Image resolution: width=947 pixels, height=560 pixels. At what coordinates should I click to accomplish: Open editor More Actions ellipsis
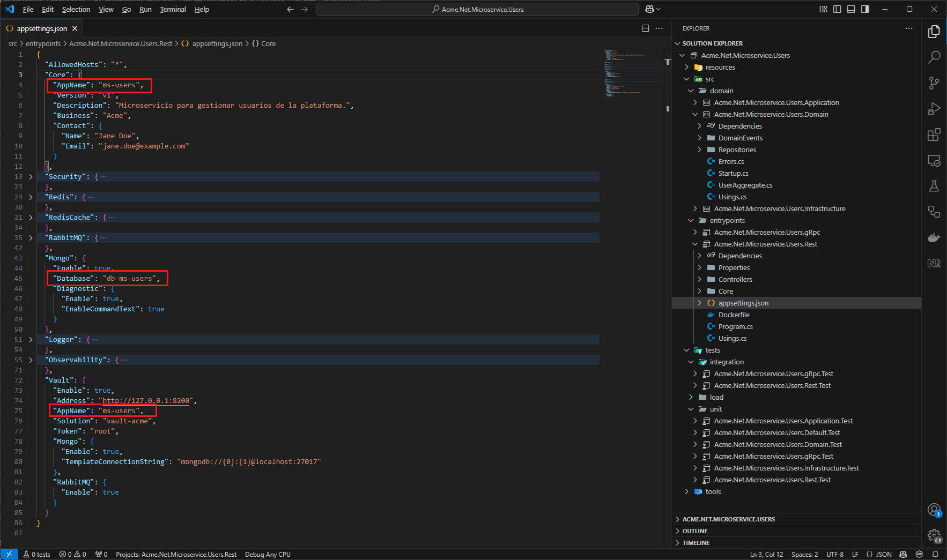[x=659, y=28]
